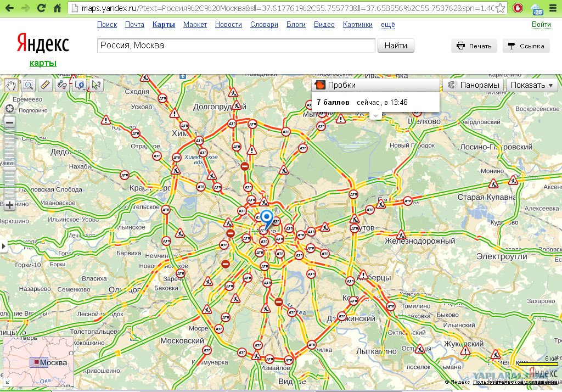
Task: Open the Панорамы street view layer
Action: (x=474, y=85)
